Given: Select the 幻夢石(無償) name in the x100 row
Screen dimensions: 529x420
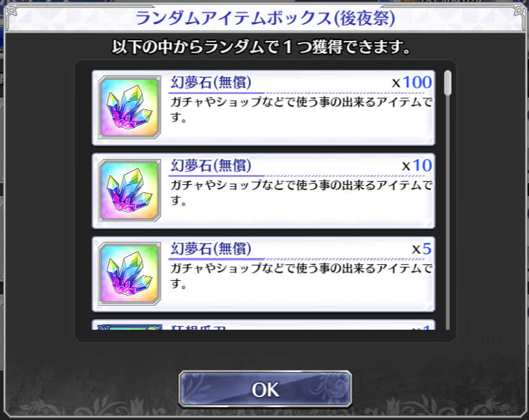Looking at the screenshot, I should point(211,82).
